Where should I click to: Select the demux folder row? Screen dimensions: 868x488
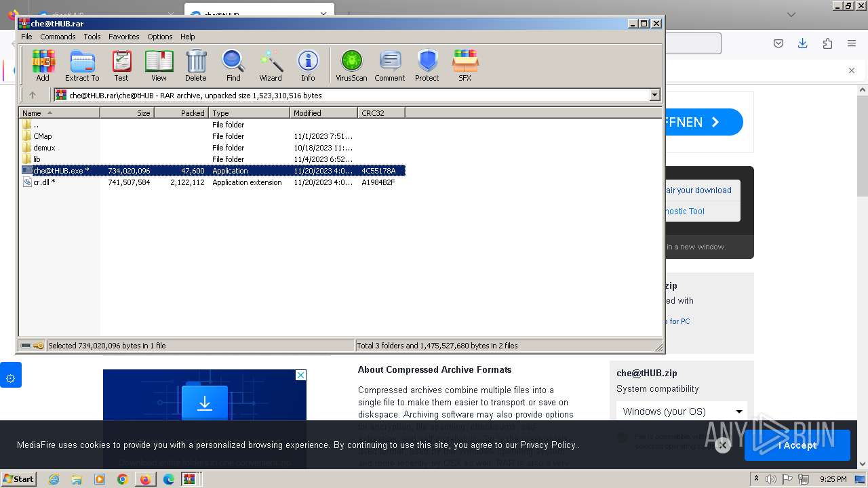[213, 148]
